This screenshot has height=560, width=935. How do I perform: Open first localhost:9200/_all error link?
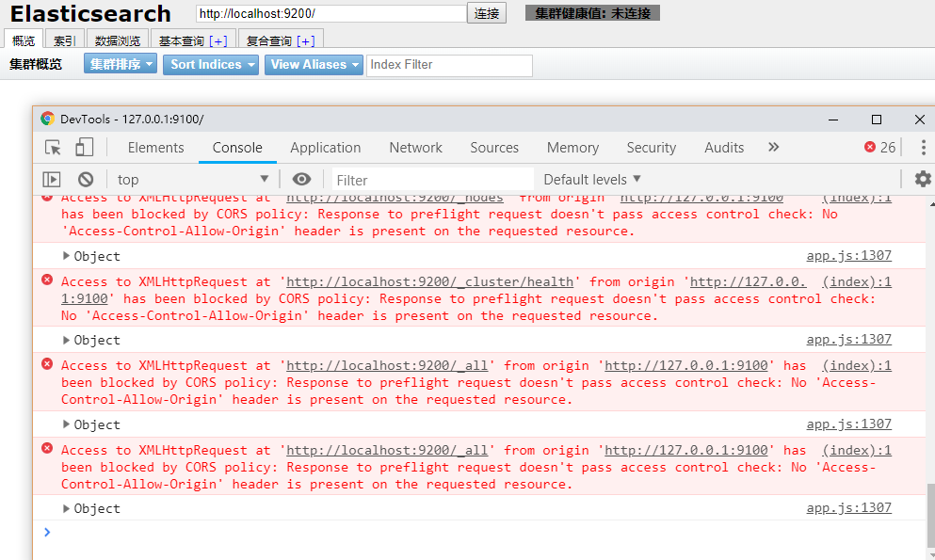click(387, 366)
